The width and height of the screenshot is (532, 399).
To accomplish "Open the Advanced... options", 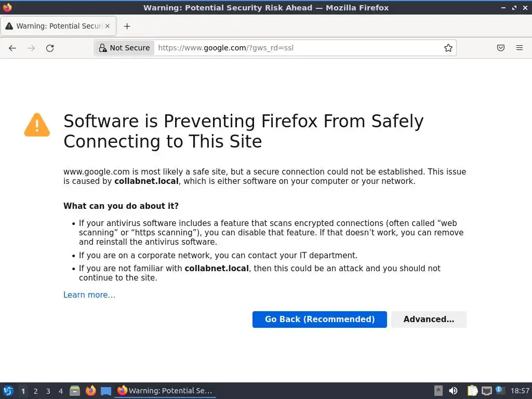I will pos(429,320).
